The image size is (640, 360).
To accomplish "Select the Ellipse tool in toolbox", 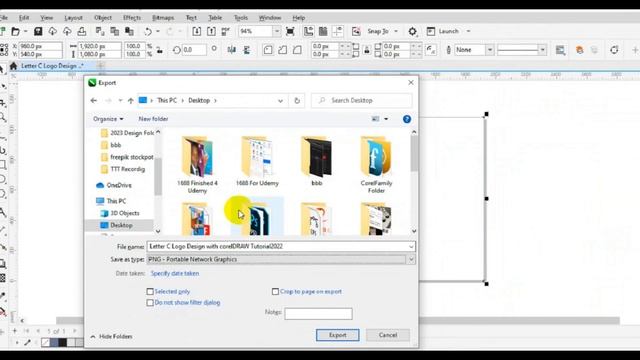I will (x=3, y=180).
